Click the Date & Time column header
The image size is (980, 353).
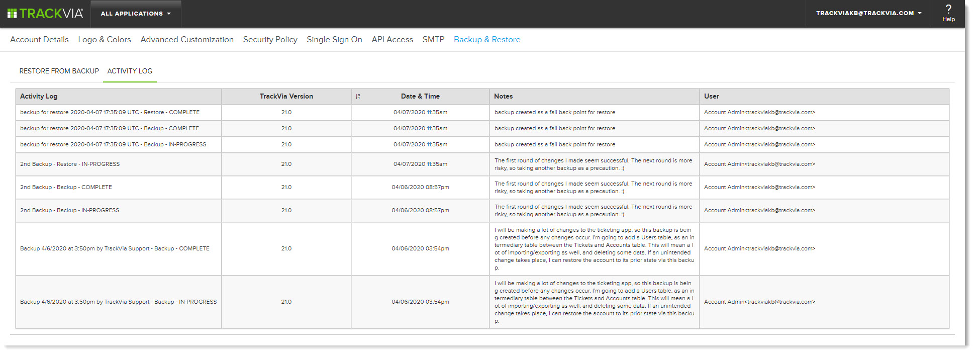coord(420,97)
